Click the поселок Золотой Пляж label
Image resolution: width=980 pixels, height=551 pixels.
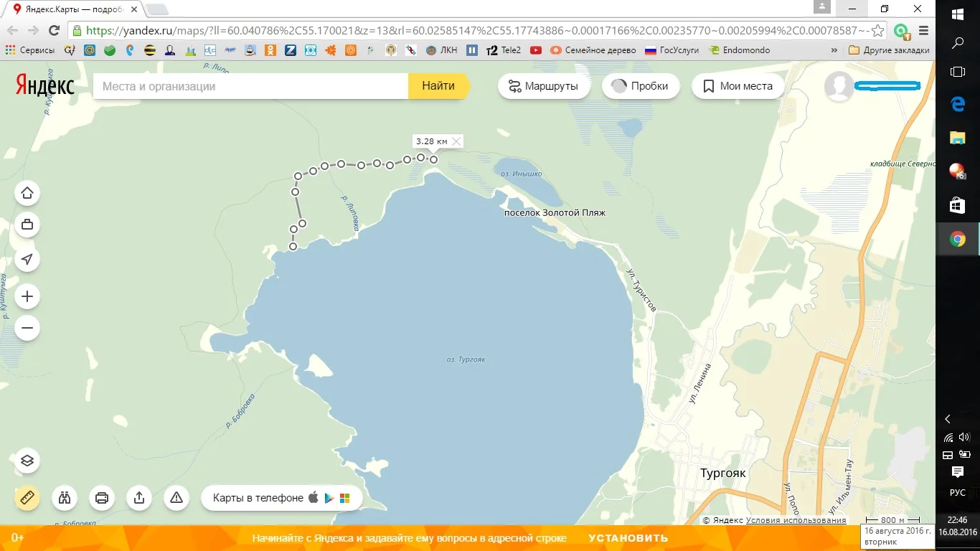click(555, 213)
